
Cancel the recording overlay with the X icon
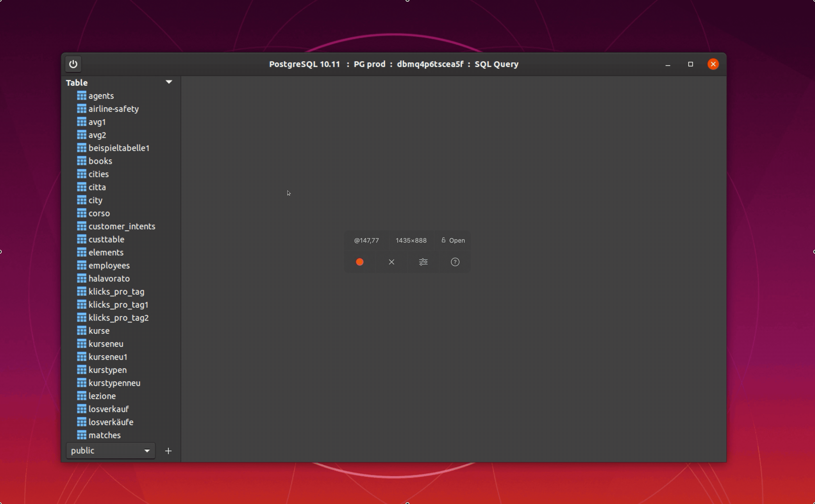[392, 262]
